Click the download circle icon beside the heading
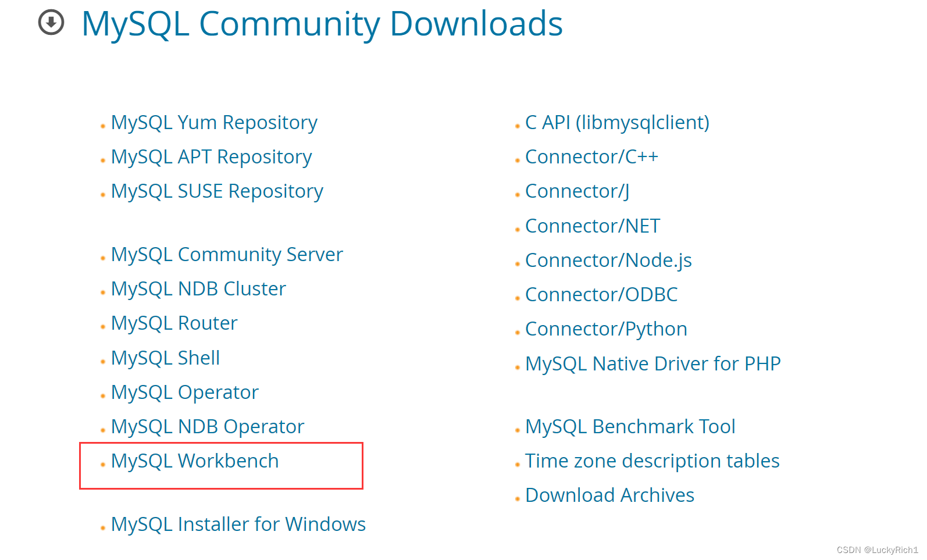This screenshot has height=560, width=927. (51, 23)
